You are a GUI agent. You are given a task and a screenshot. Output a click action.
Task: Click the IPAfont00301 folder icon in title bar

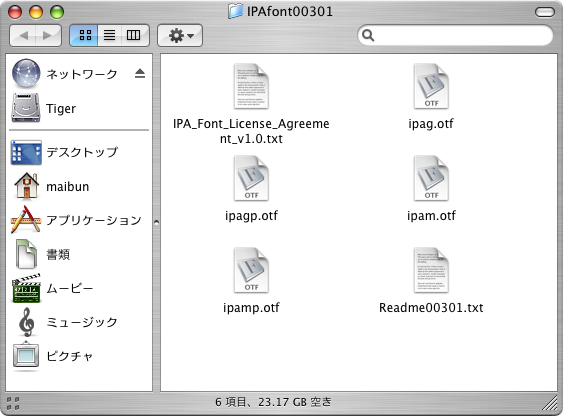236,11
